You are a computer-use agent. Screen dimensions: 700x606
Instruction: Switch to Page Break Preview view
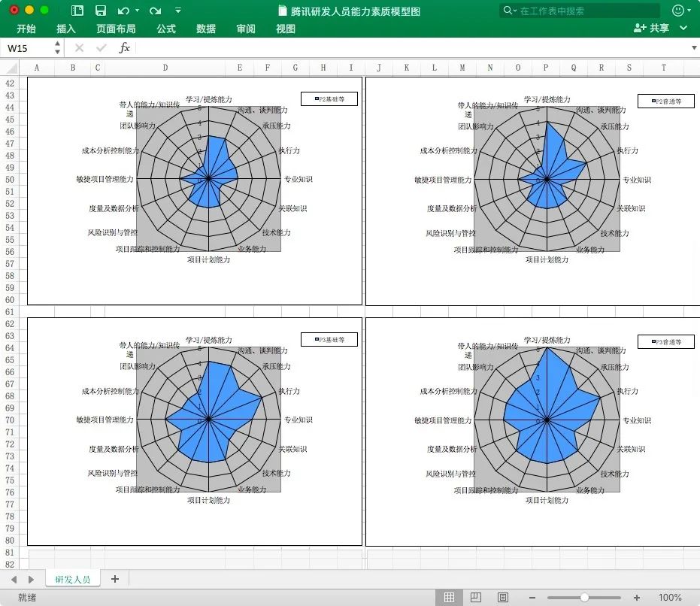point(502,598)
